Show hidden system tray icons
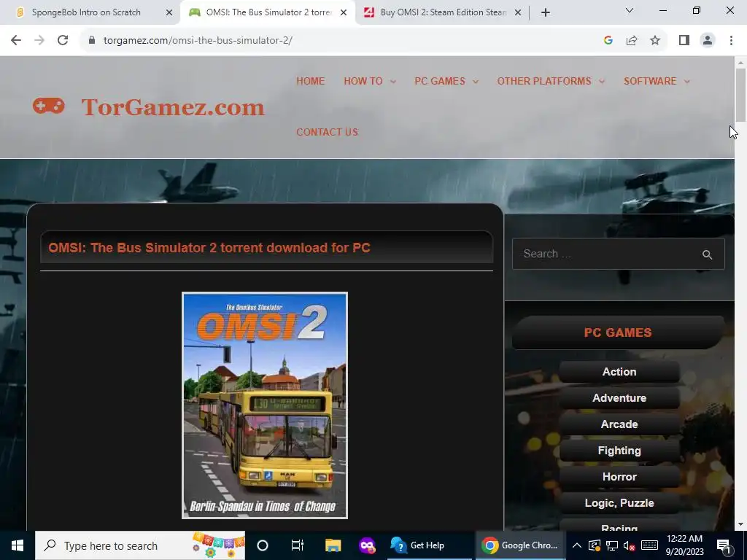The width and height of the screenshot is (747, 560). click(x=576, y=545)
